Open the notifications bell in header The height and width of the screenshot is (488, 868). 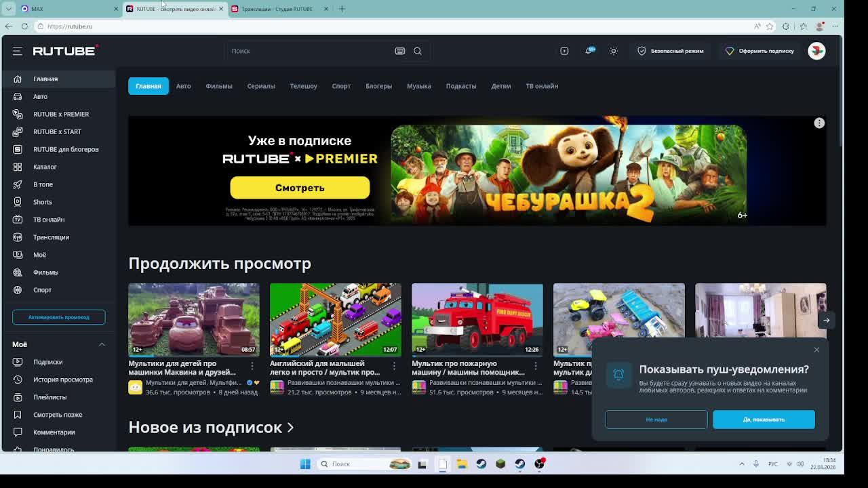click(589, 51)
